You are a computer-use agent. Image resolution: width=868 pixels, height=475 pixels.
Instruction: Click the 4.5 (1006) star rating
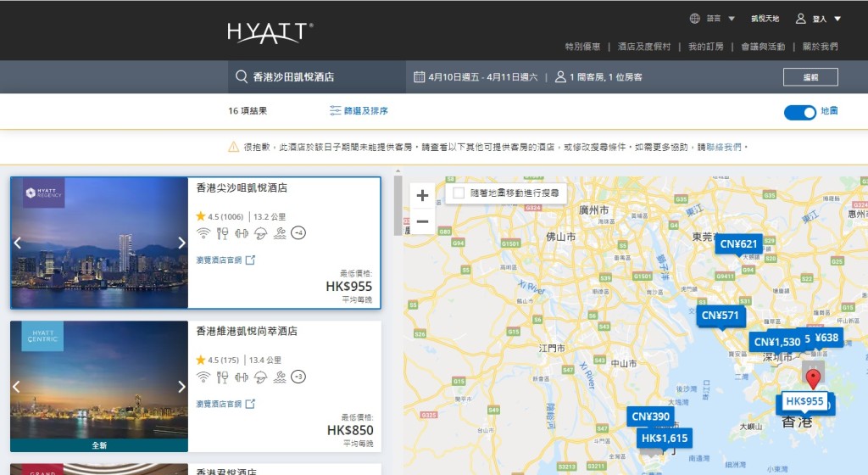pyautogui.click(x=220, y=216)
